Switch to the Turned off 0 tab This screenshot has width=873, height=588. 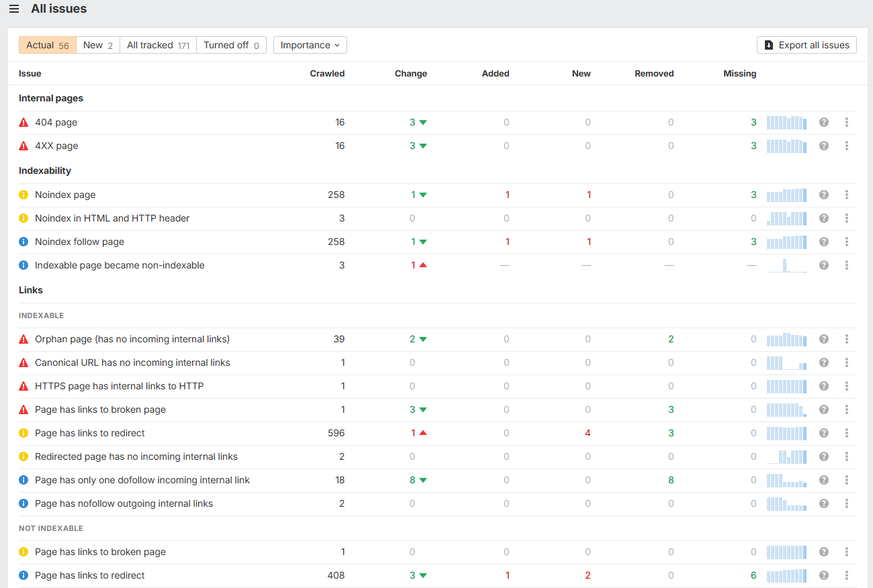point(231,45)
